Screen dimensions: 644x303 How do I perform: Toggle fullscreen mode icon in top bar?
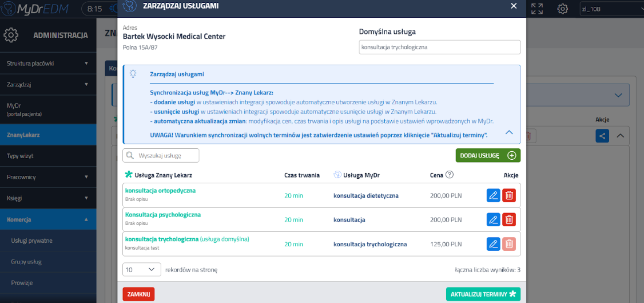(x=537, y=9)
